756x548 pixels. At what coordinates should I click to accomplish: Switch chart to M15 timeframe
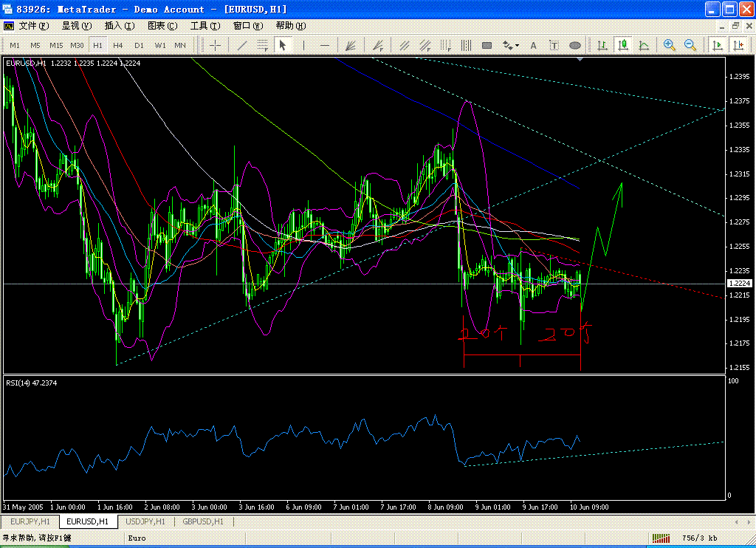click(x=56, y=45)
